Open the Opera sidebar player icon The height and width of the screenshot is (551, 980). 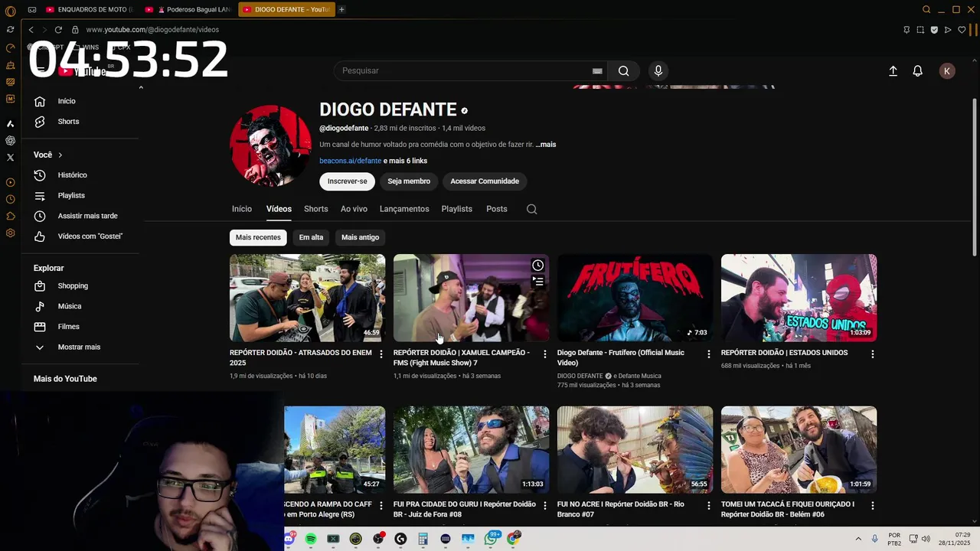coord(10,182)
